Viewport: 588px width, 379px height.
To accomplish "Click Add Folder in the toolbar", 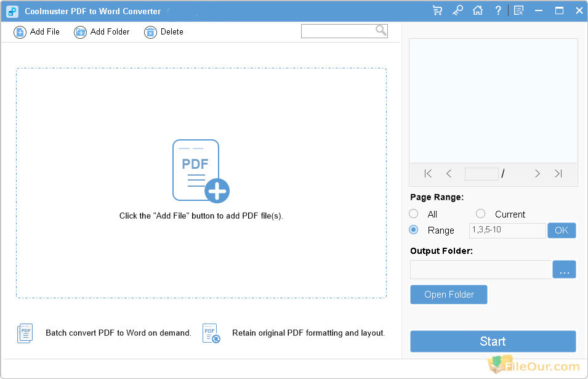I will pos(102,32).
